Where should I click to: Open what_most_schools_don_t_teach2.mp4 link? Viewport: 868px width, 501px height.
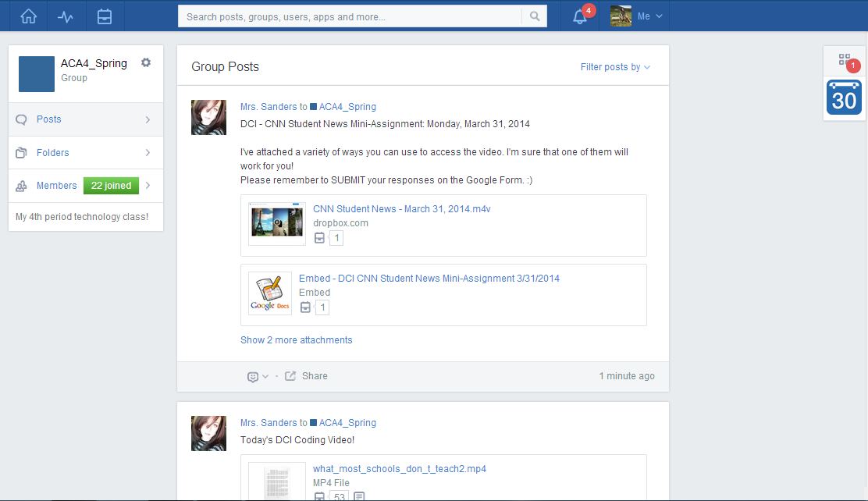coord(400,469)
